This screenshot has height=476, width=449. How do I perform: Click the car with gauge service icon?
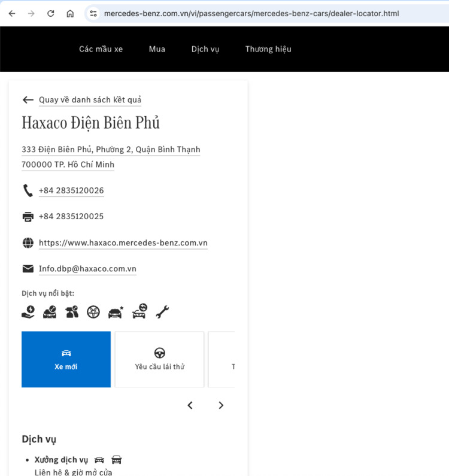tap(50, 312)
